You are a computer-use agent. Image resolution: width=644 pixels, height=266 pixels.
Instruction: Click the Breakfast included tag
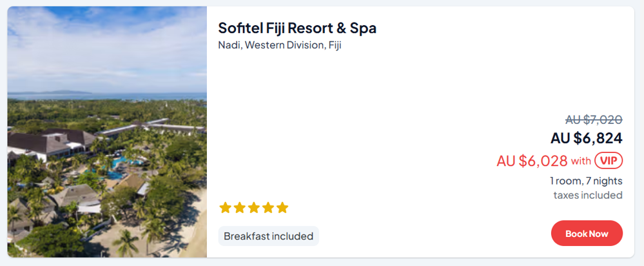268,236
